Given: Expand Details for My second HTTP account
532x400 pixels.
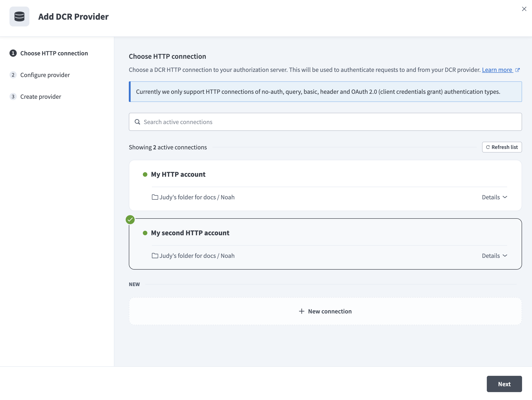Looking at the screenshot, I should pos(494,256).
